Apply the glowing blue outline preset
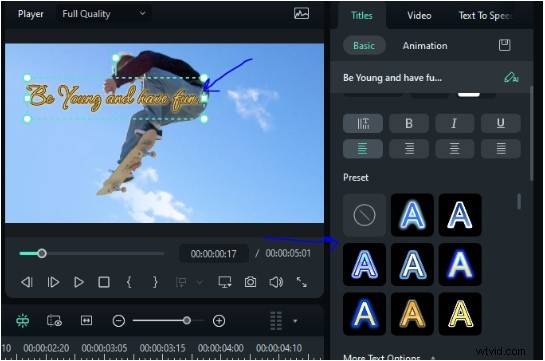The width and height of the screenshot is (545, 361). coord(412,215)
